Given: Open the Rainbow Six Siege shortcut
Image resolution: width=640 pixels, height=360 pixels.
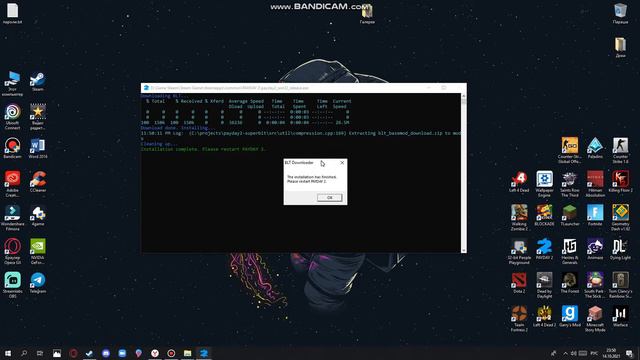Looking at the screenshot, I should tap(620, 285).
